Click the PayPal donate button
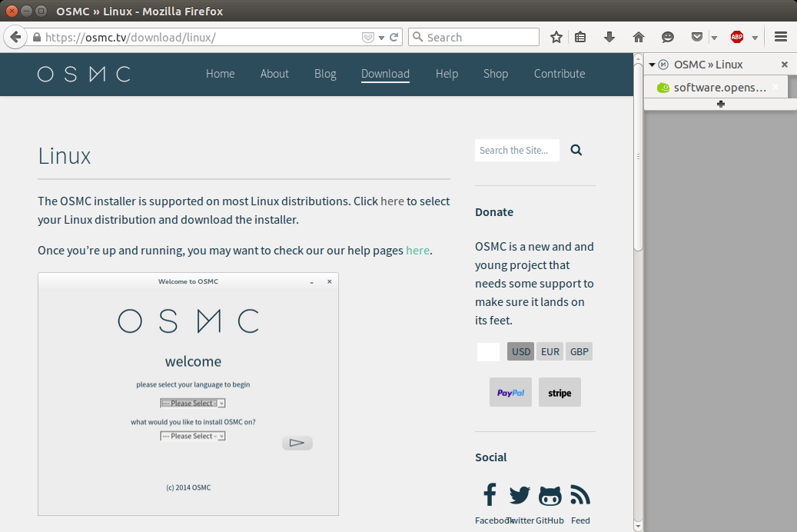Viewport: 797px width, 532px height. click(510, 392)
